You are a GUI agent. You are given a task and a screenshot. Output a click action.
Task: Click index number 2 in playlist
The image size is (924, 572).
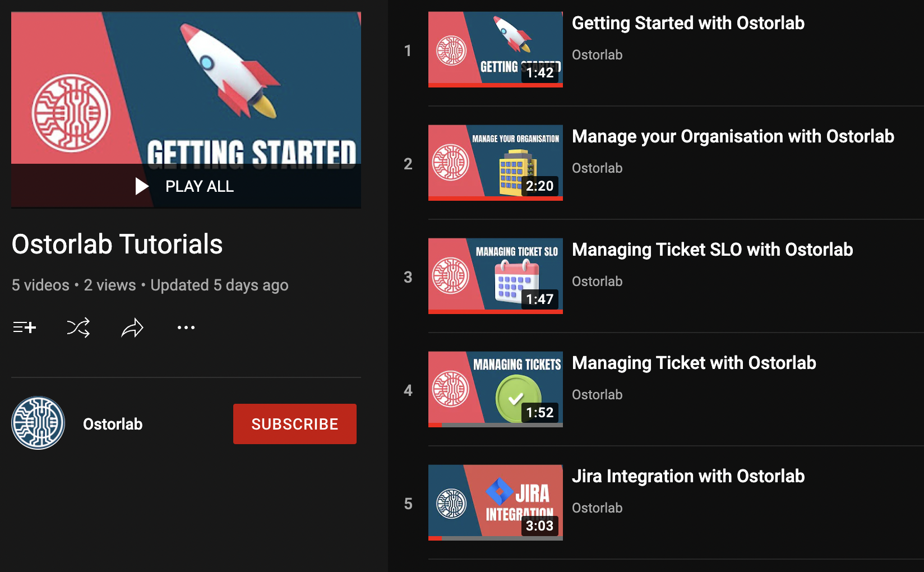pyautogui.click(x=408, y=164)
